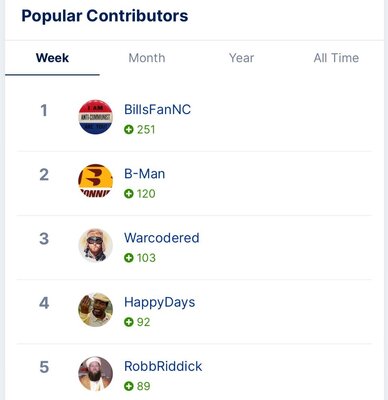Click green plus icon beside 92
The width and height of the screenshot is (388, 400).
[x=129, y=322]
